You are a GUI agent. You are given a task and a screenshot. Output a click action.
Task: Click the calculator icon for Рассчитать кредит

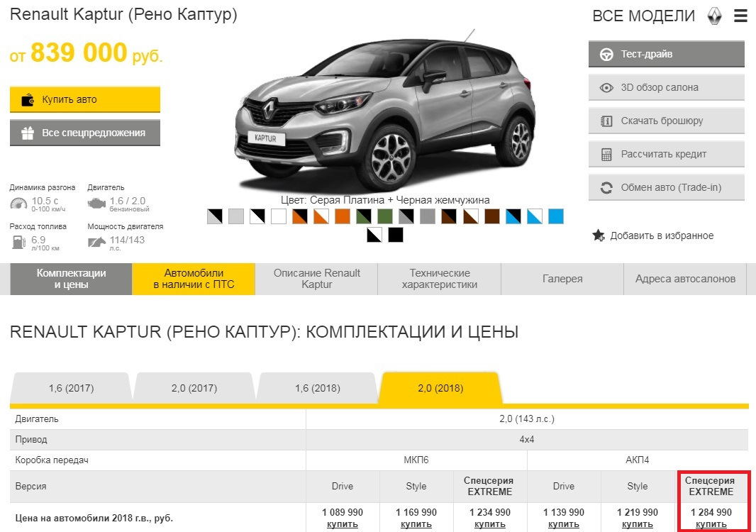[606, 155]
